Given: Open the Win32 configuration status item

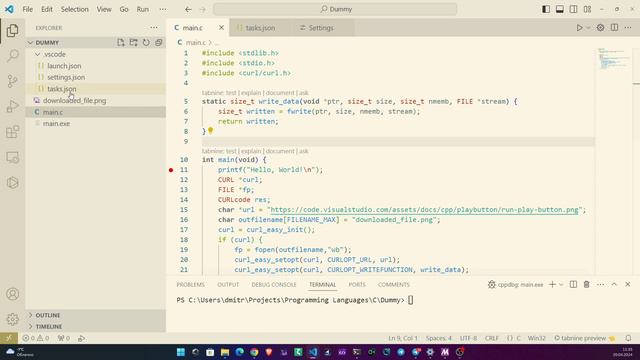Looking at the screenshot, I should [x=537, y=338].
